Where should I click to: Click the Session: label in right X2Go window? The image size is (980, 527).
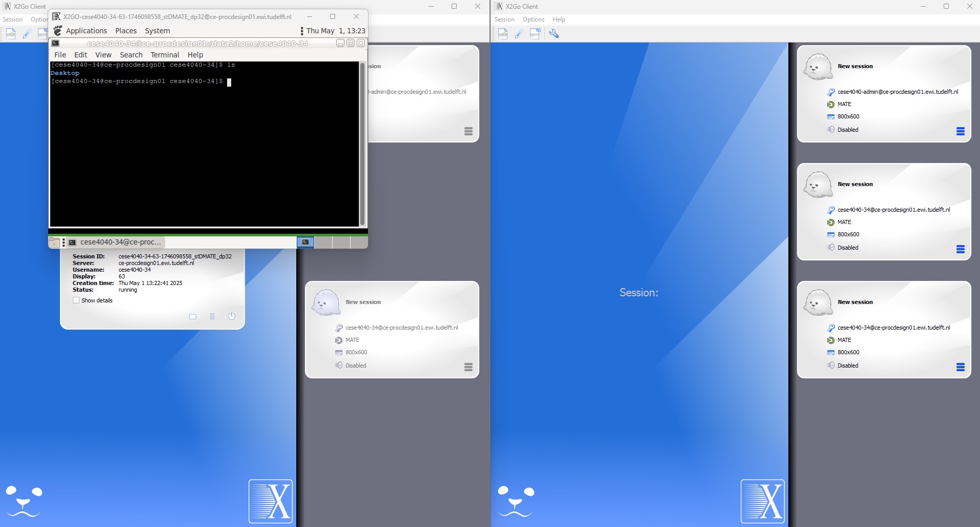pos(639,293)
